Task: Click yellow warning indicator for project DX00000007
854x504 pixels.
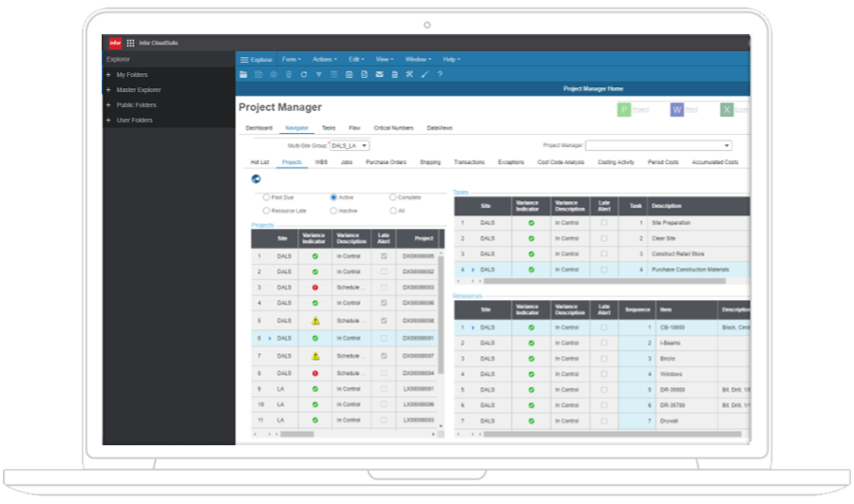Action: point(315,357)
